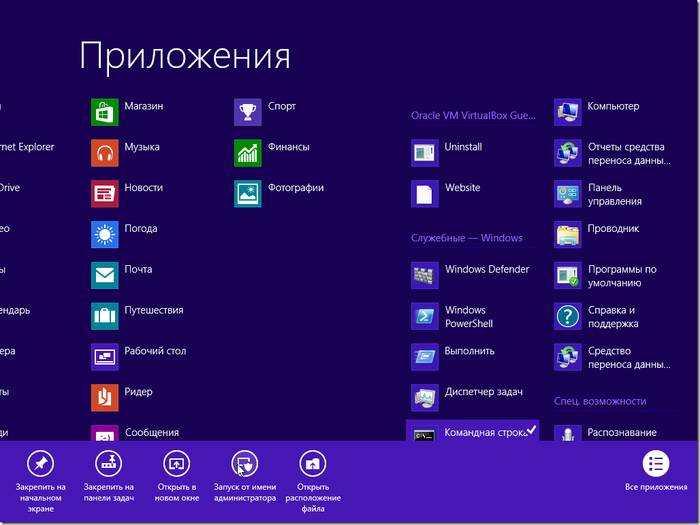
Task: Open the Фотографии photos icon
Action: tap(248, 194)
